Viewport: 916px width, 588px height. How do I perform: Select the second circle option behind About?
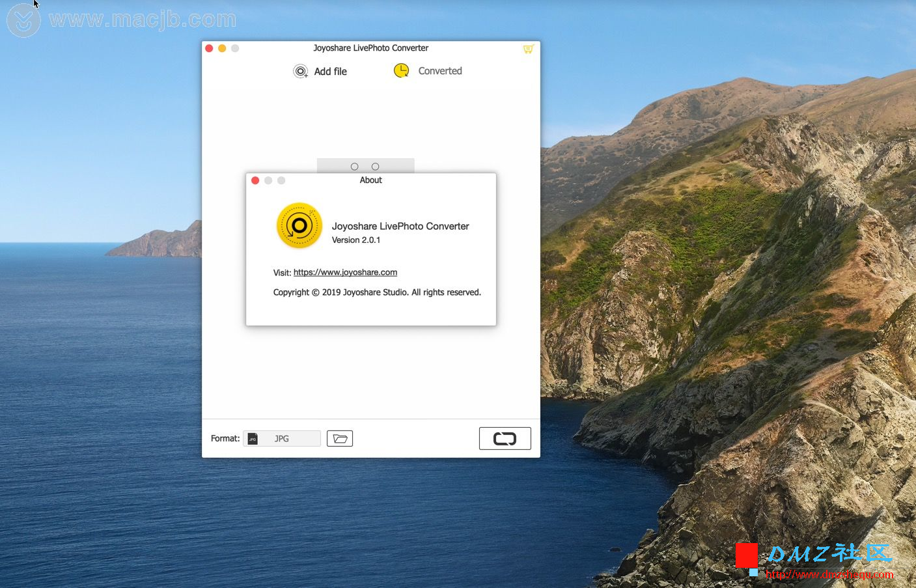point(375,167)
